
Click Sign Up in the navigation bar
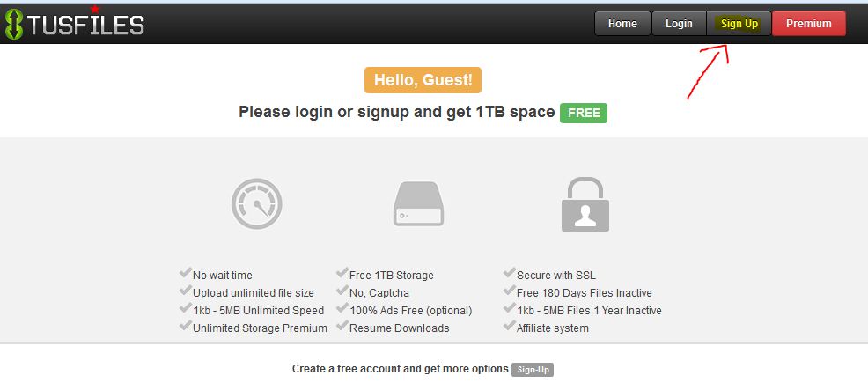739,24
